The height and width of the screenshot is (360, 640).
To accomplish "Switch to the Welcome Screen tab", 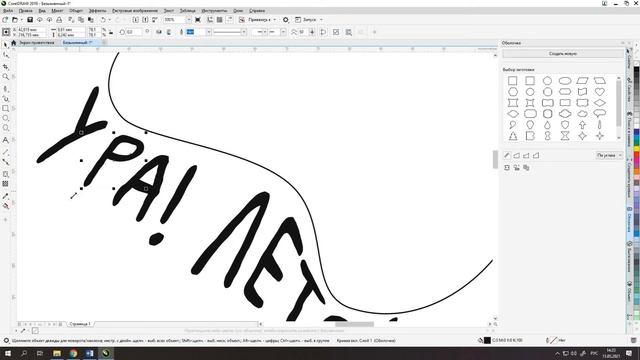I will tap(36, 42).
